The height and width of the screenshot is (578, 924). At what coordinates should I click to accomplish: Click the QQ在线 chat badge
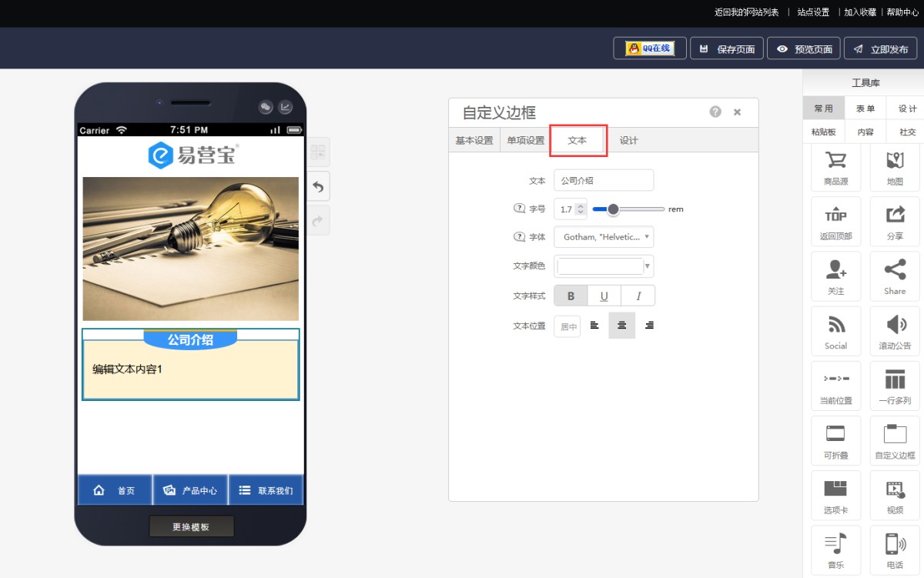(x=650, y=48)
